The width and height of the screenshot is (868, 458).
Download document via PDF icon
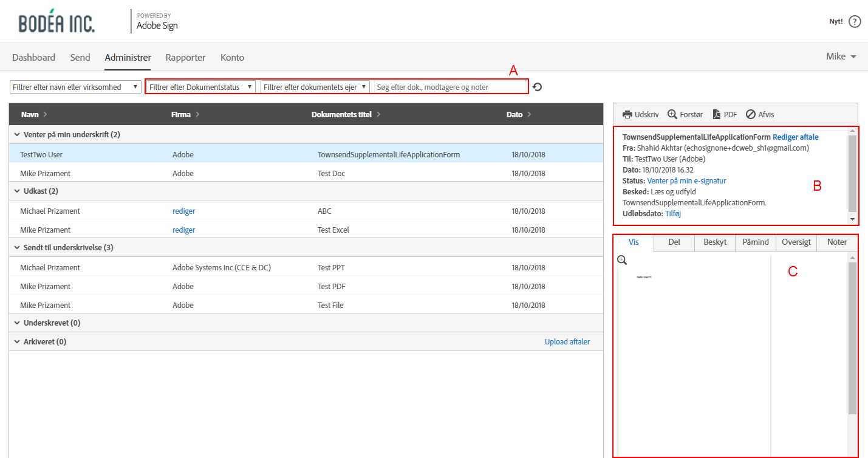click(x=717, y=114)
